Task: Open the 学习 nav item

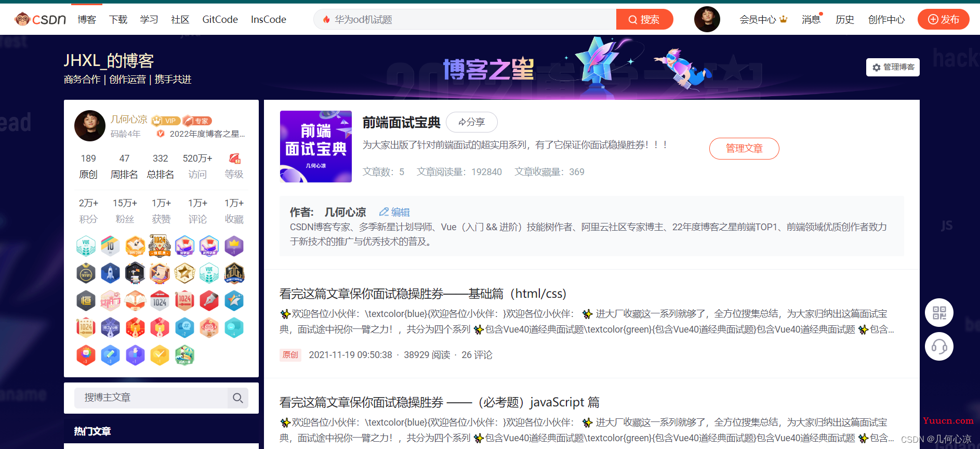Action: [149, 19]
